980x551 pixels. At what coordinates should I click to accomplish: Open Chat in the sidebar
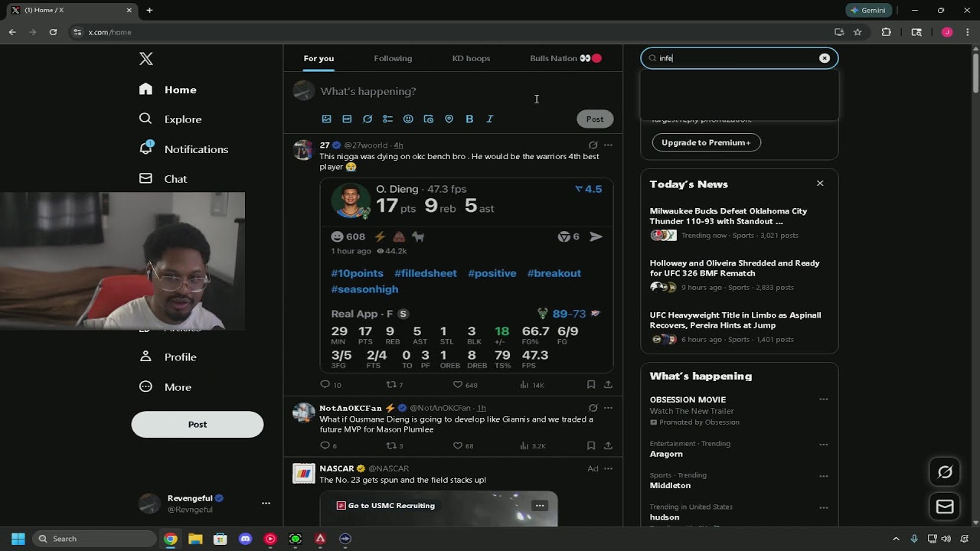162,179
